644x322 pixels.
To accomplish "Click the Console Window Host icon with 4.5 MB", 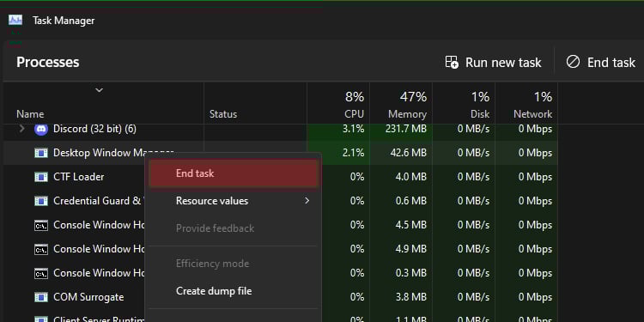I will tap(40, 225).
